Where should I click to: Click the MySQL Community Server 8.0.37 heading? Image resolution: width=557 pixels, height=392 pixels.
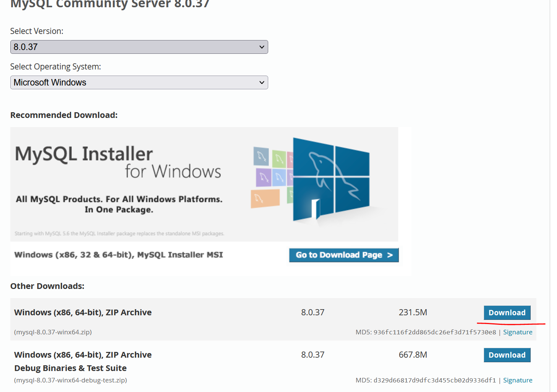click(110, 4)
